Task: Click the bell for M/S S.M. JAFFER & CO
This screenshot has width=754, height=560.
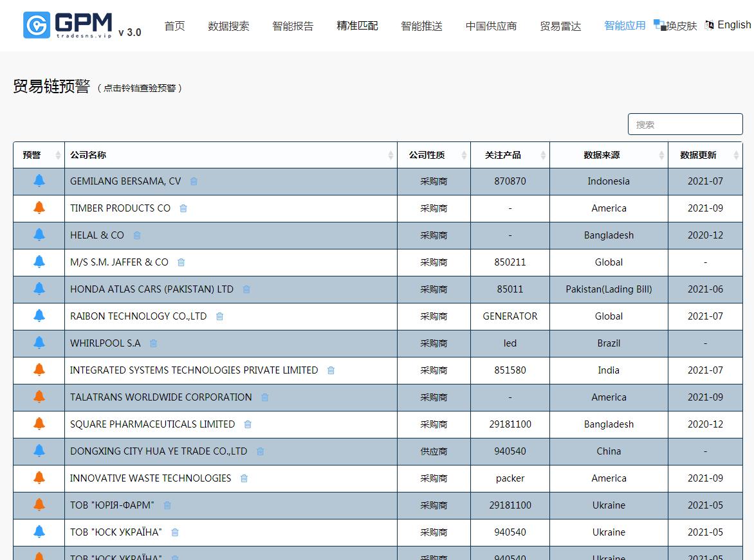Action: 39,262
